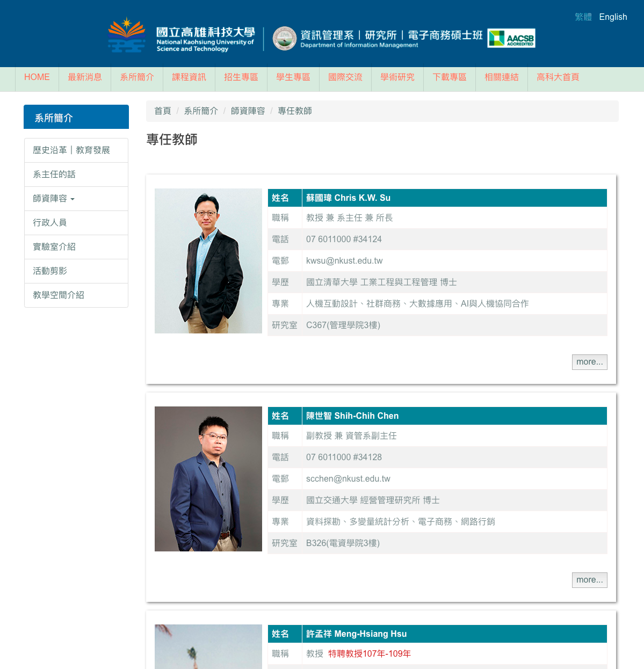This screenshot has width=644, height=669.
Task: Click the photo of 陳世智 Shih-Chih Chen
Action: pos(208,479)
